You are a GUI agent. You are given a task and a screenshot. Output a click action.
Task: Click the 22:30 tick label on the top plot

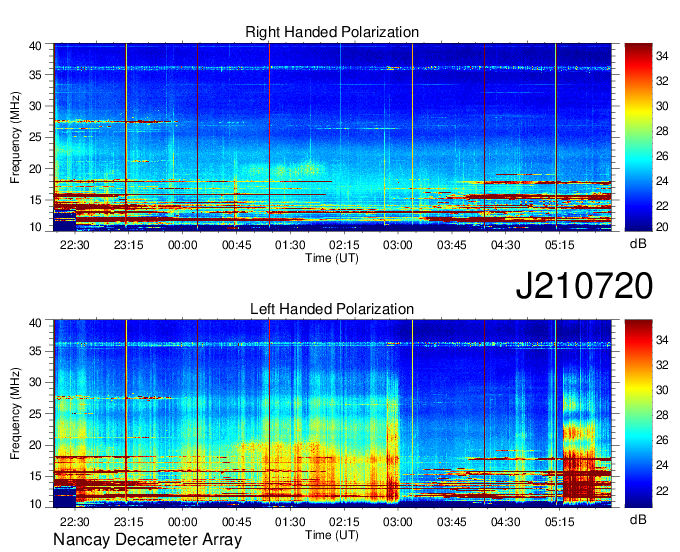click(75, 245)
